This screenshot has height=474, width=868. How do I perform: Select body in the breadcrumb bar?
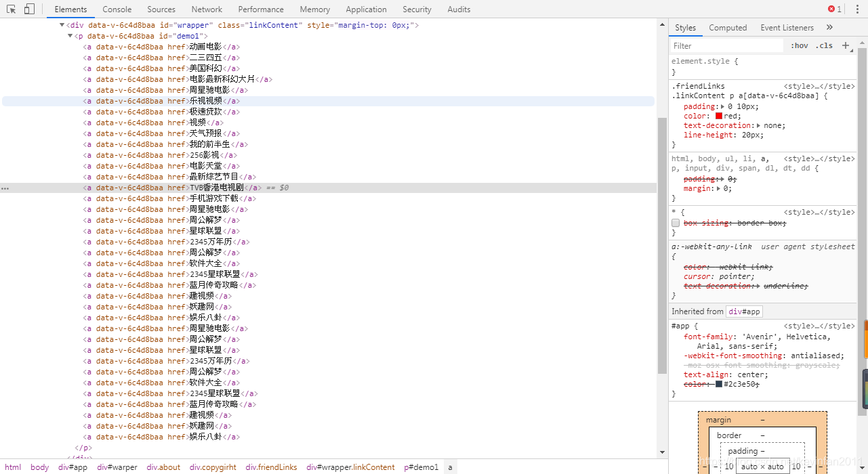click(40, 467)
